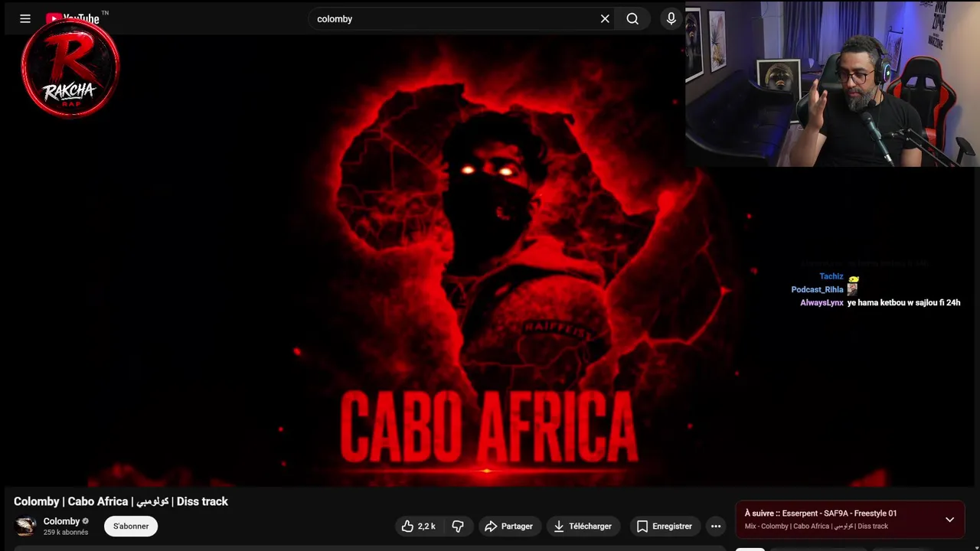This screenshot has width=980, height=551.
Task: Click the verified badge next to Colomby
Action: click(85, 521)
